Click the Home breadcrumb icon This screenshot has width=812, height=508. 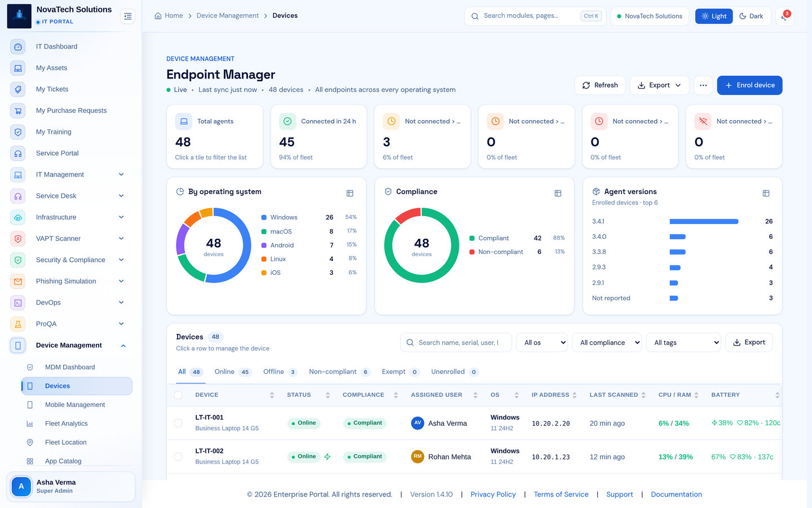pos(158,16)
